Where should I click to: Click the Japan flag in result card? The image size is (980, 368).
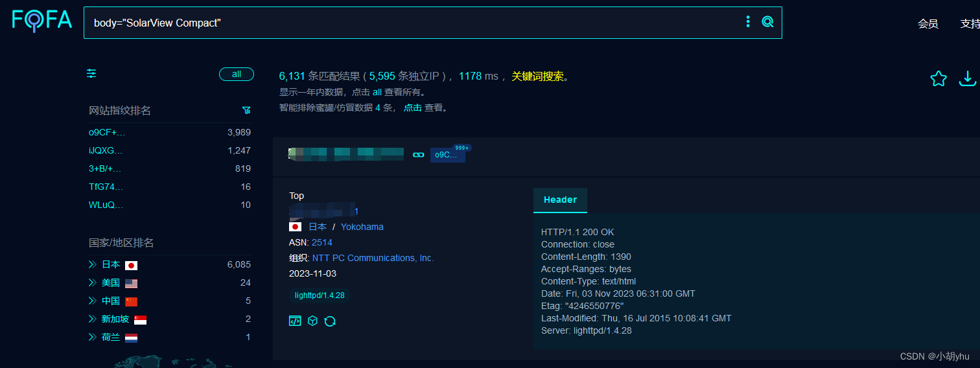(296, 227)
